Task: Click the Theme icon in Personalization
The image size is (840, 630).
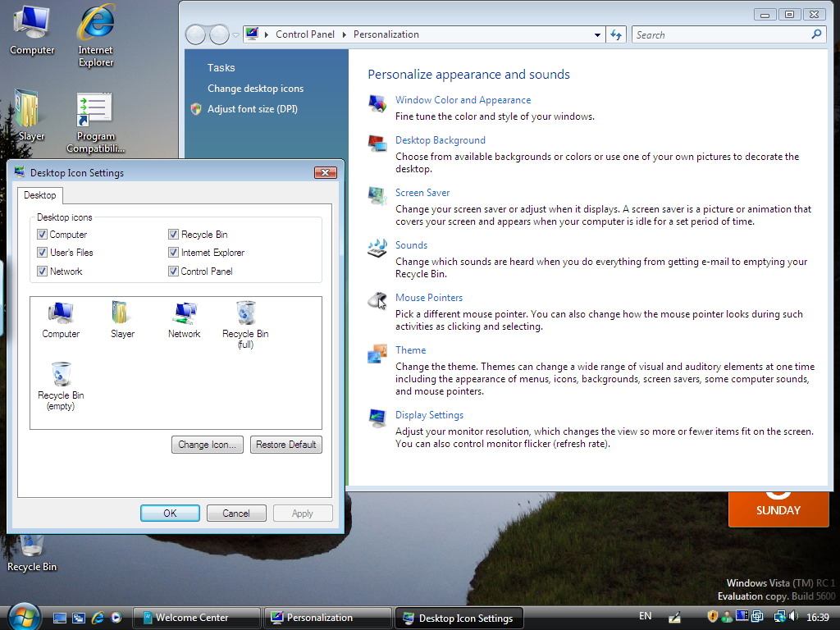Action: (x=377, y=354)
